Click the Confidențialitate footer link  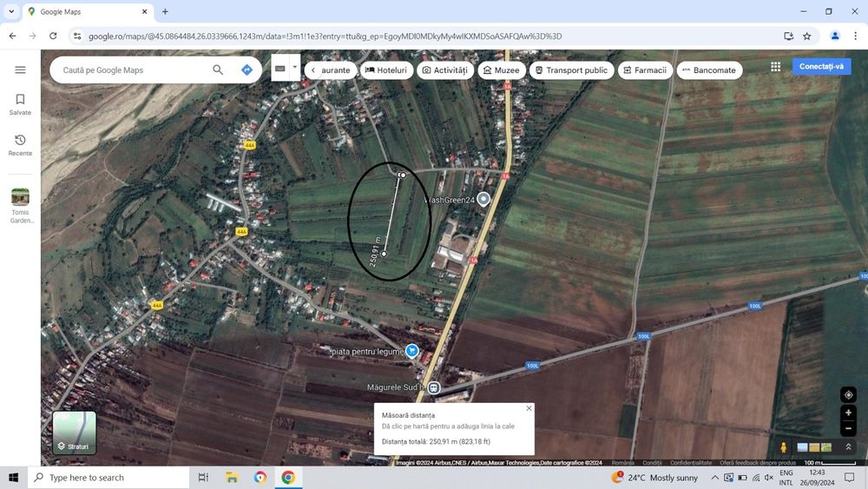691,462
